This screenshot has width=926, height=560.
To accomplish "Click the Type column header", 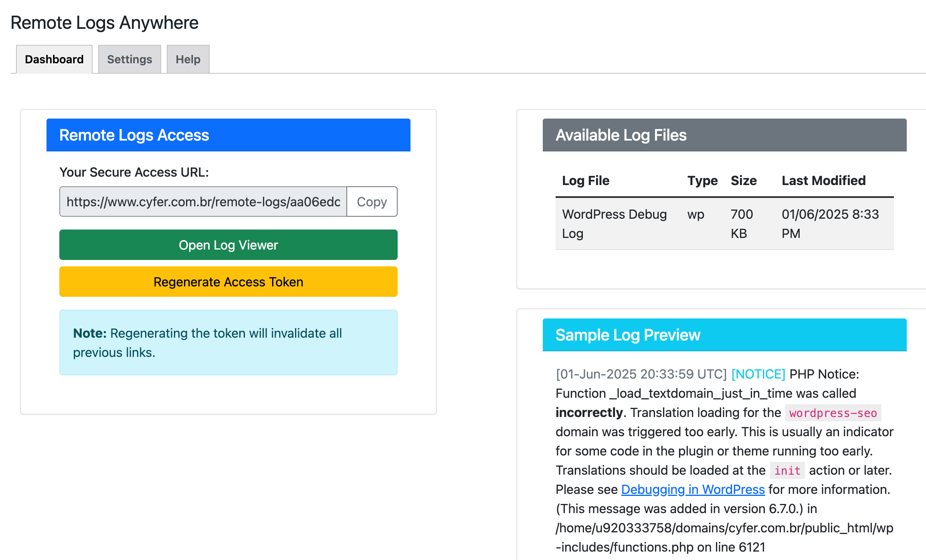I will (702, 181).
